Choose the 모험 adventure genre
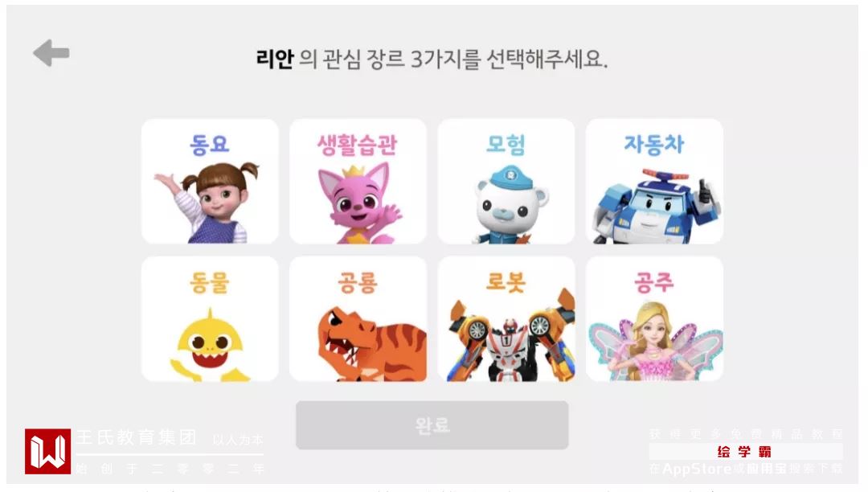 tap(506, 181)
